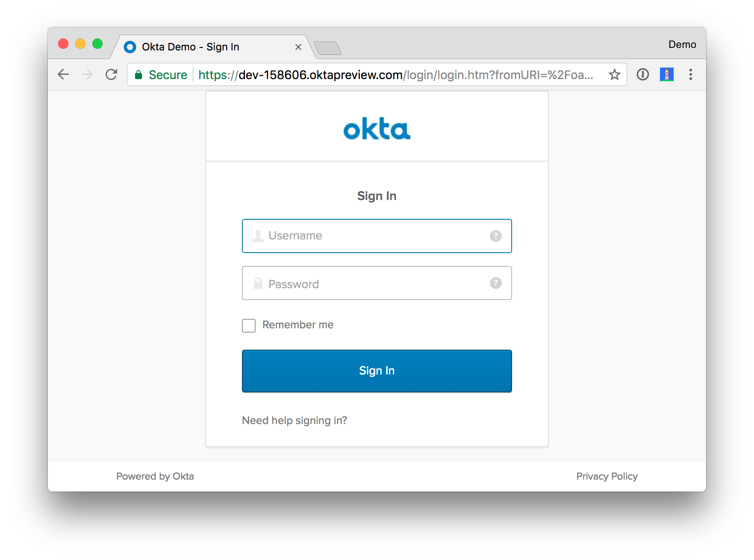Click the green Secure padlock icon
Screen dimensions: 754x560
tap(138, 75)
